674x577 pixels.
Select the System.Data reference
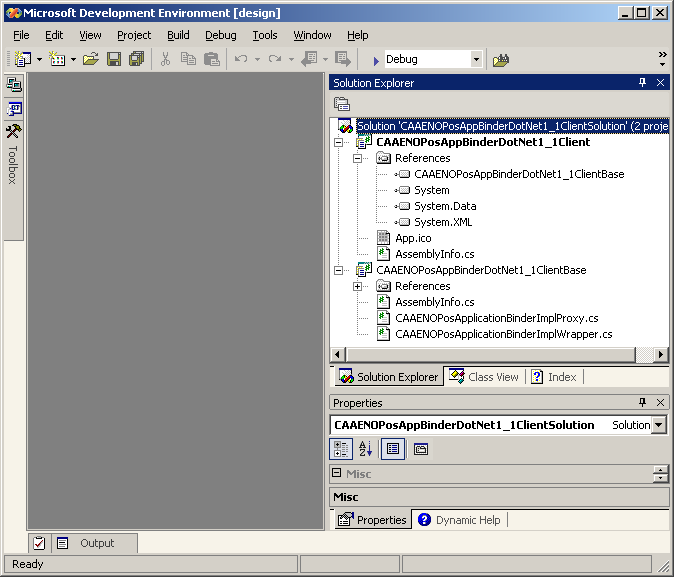[445, 206]
